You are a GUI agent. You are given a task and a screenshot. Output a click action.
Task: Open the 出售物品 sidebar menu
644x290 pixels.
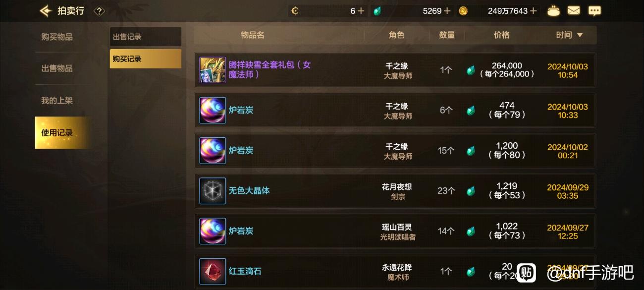(x=57, y=68)
